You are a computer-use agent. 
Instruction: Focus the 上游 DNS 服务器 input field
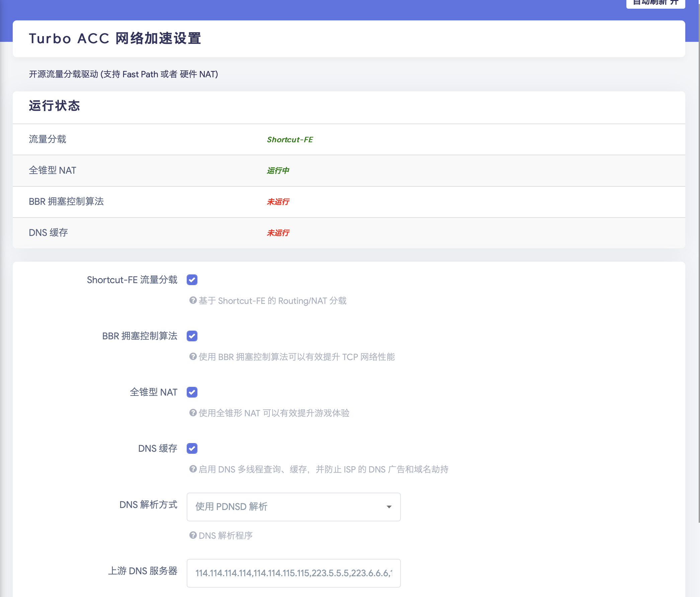pyautogui.click(x=293, y=573)
